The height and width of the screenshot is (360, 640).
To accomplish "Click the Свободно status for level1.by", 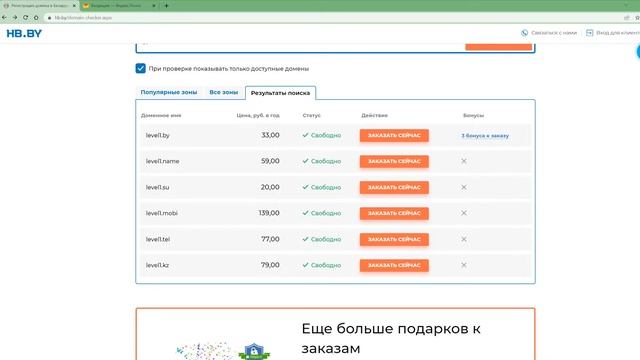I will pyautogui.click(x=322, y=135).
